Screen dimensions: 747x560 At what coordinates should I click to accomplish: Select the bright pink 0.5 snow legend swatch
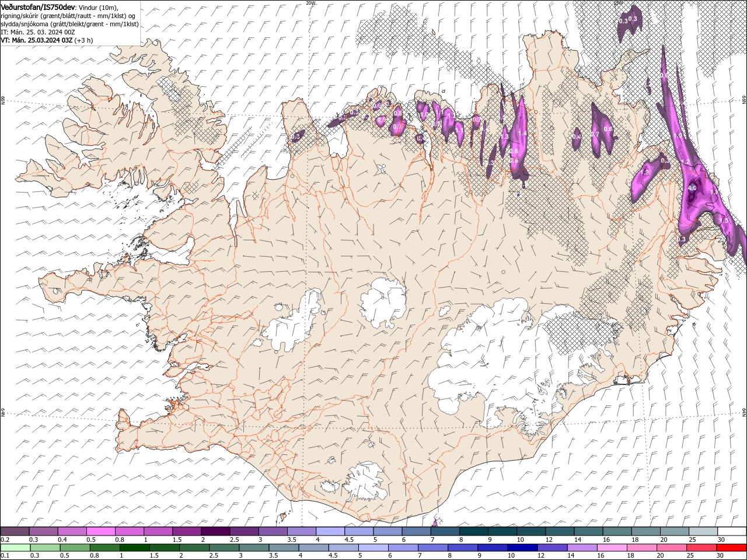pyautogui.click(x=101, y=531)
